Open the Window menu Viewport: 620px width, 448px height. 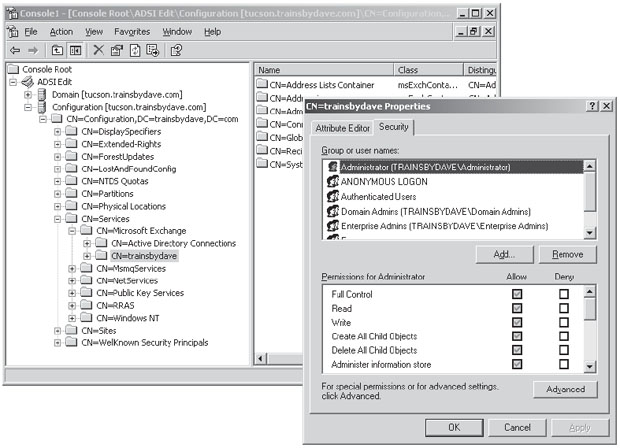tap(177, 32)
